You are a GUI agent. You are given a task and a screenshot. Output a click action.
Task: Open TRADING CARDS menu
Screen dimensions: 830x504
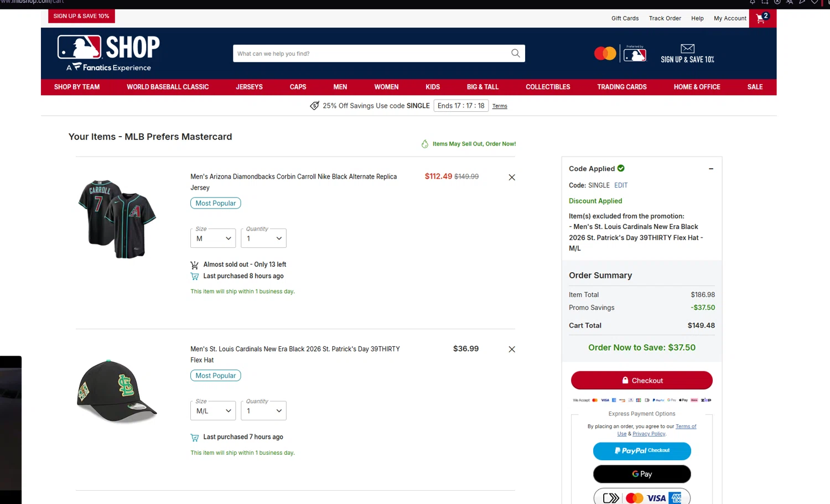coord(622,87)
